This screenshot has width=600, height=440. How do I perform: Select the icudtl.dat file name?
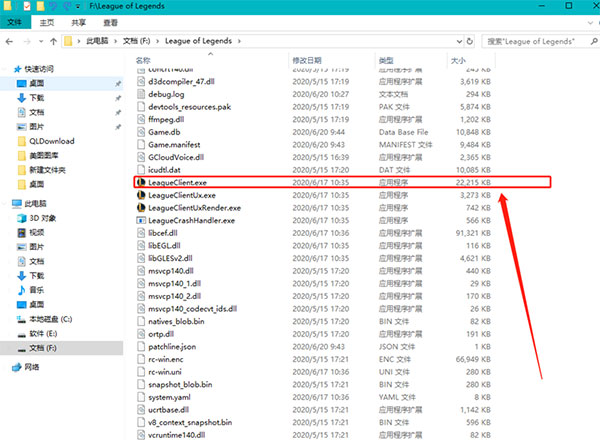(x=164, y=170)
